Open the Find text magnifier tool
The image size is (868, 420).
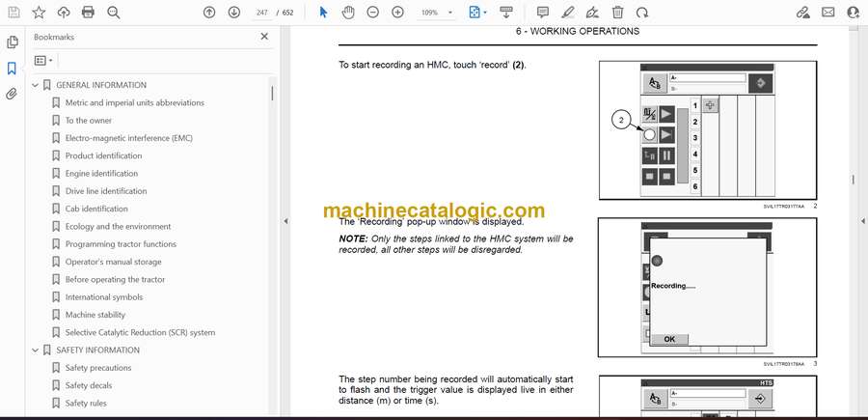tap(114, 13)
